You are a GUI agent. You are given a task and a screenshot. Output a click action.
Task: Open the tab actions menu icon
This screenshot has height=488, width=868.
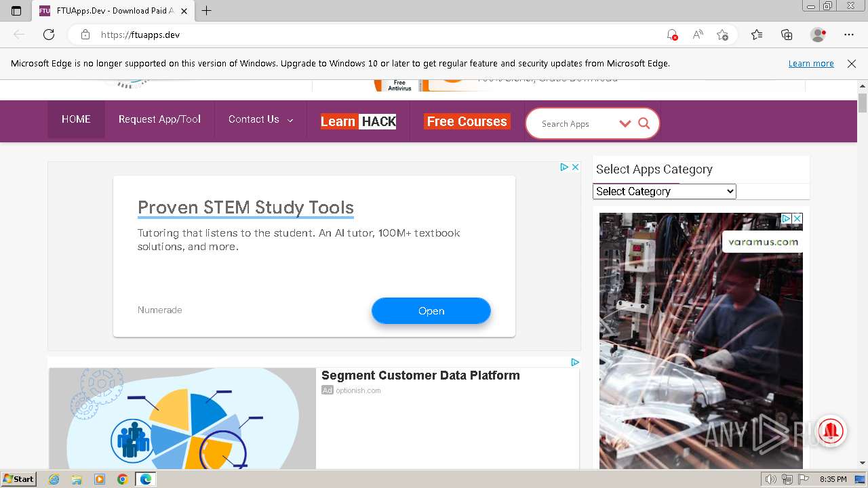pos(16,11)
